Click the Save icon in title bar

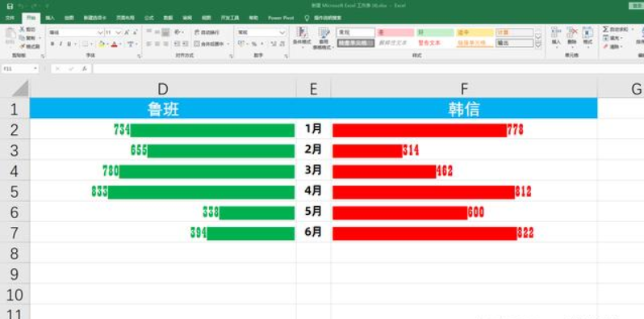[x=10, y=6]
